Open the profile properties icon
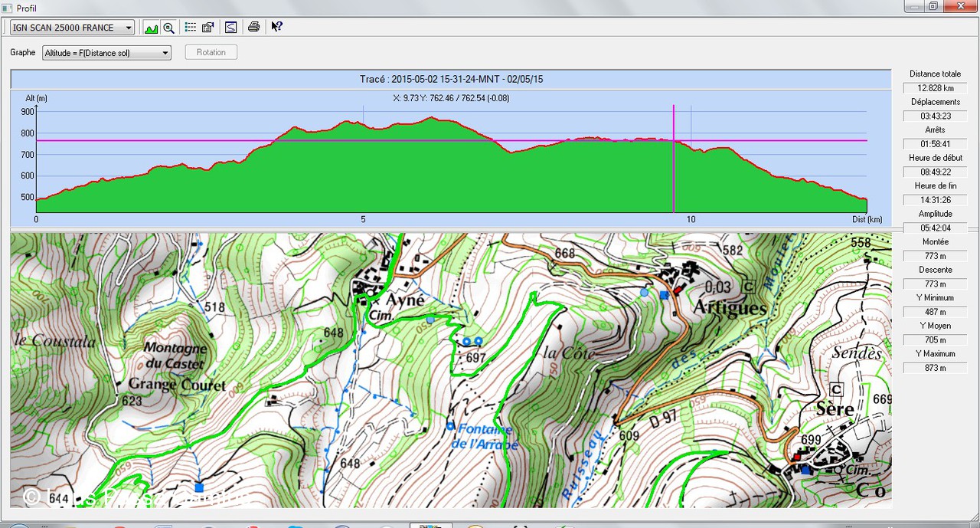This screenshot has width=980, height=528. click(207, 28)
